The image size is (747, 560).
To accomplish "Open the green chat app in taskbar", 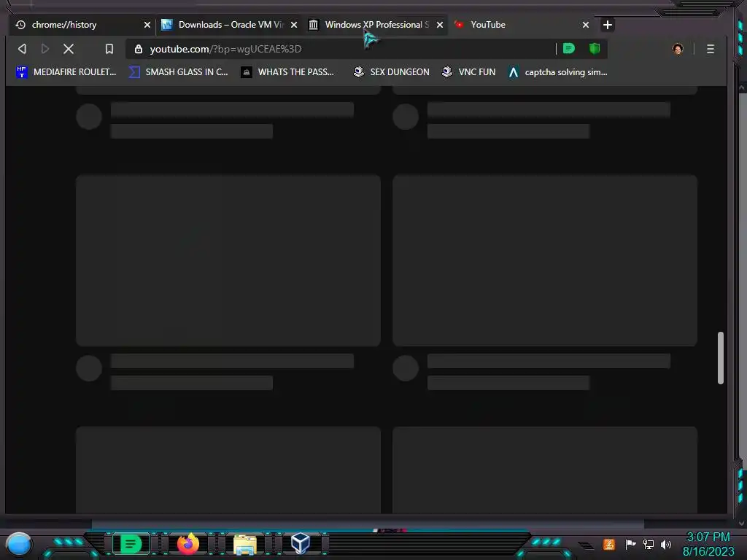I will [x=131, y=544].
